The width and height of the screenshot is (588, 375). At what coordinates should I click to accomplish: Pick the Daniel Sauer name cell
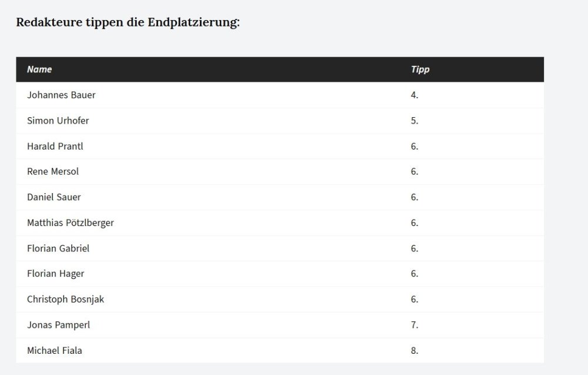coord(54,197)
